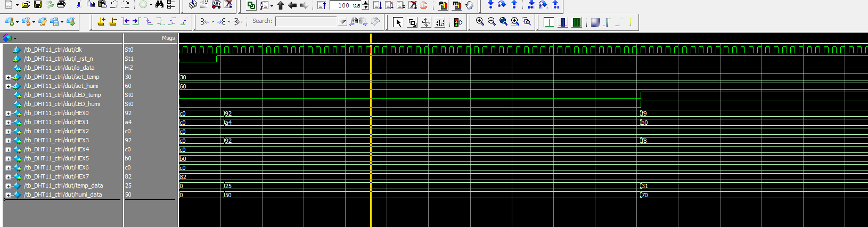Select the /tb_DHT11_ctrl/dut/i_rst_n signal
This screenshot has height=227, width=868.
(59, 59)
